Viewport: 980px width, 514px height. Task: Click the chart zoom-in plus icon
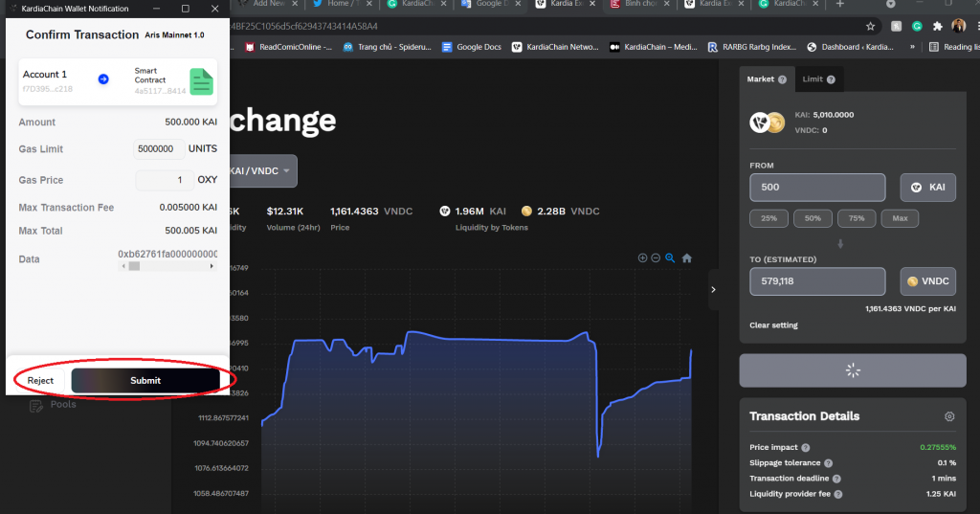[642, 257]
